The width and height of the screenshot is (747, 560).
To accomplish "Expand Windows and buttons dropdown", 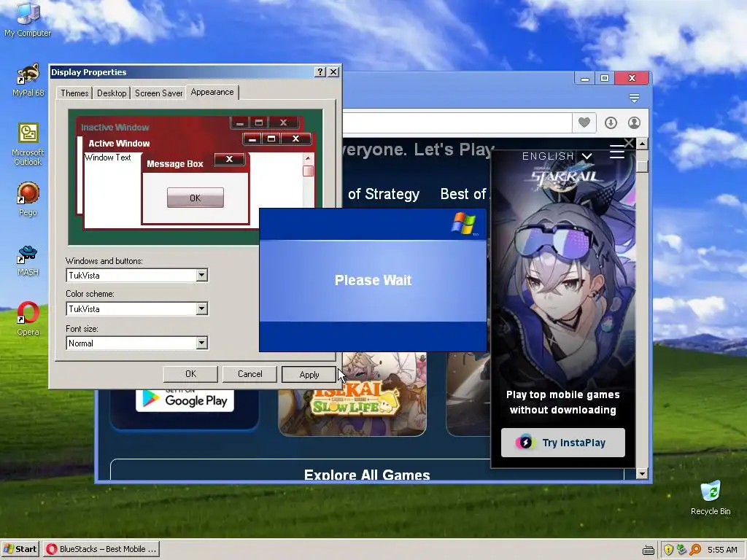I will point(201,275).
